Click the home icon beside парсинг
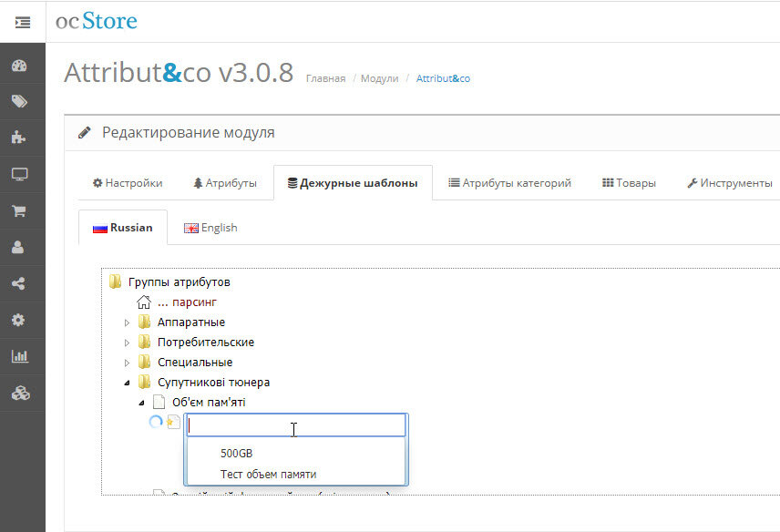Screen dimensions: 780x532 click(x=144, y=302)
